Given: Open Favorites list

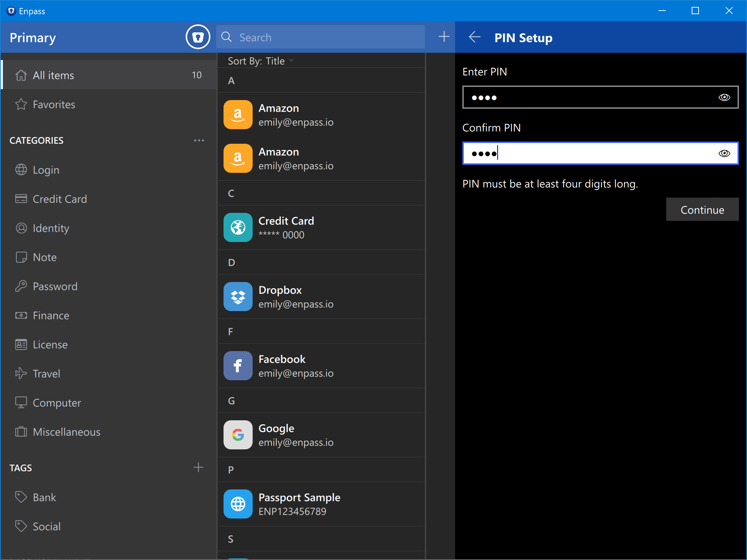Looking at the screenshot, I should (x=108, y=104).
